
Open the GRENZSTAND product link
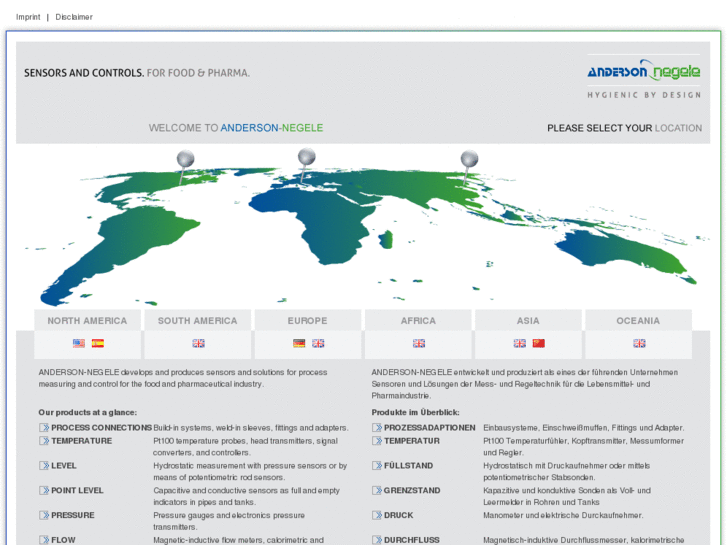412,490
